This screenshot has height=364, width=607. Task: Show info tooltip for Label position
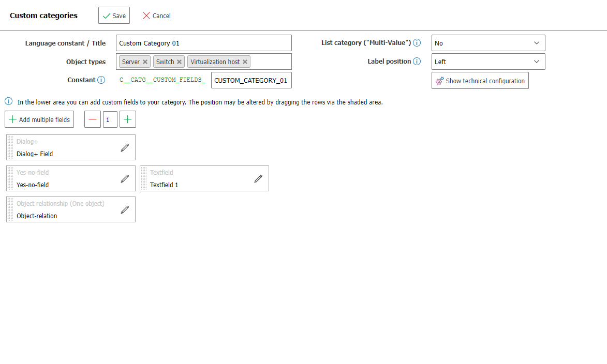pyautogui.click(x=417, y=62)
